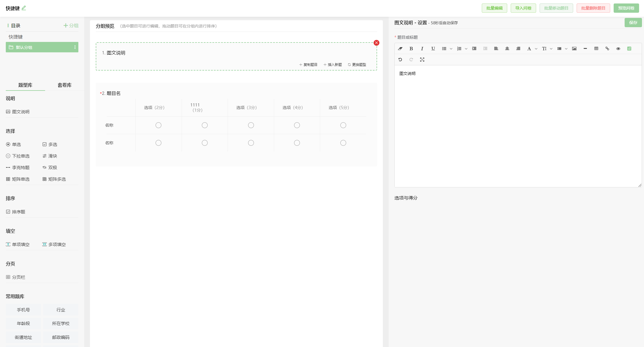Insert a horizontal rule line

(585, 49)
